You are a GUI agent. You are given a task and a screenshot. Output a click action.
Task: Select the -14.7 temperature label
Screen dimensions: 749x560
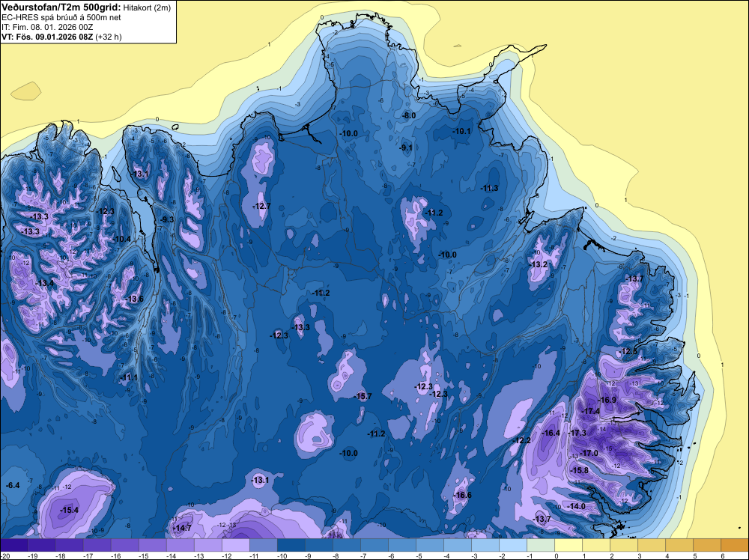[x=182, y=528]
